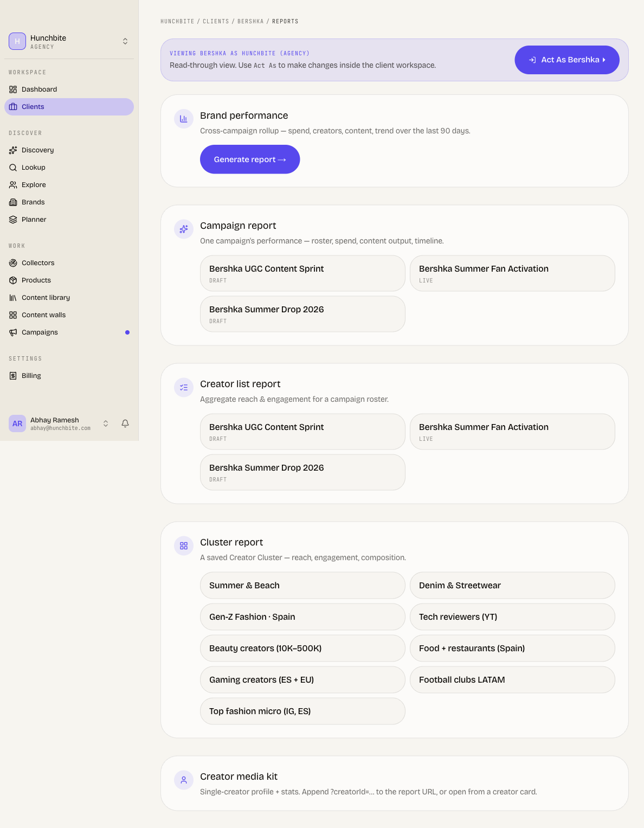Click the Brand performance chart icon
Screen dimensions: 644x828
(x=184, y=119)
